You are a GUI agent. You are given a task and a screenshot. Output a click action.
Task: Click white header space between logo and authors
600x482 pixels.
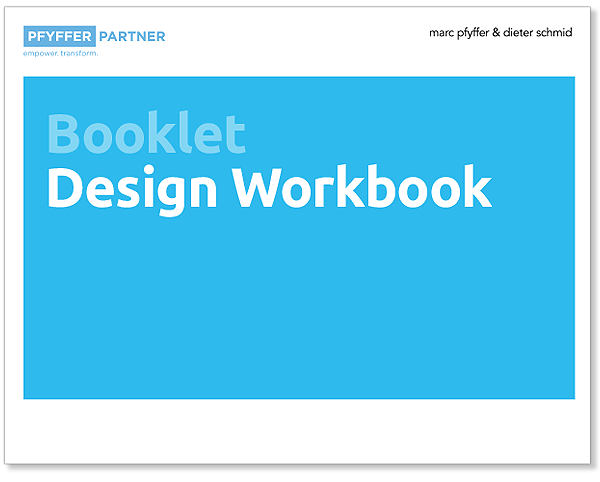point(300,38)
